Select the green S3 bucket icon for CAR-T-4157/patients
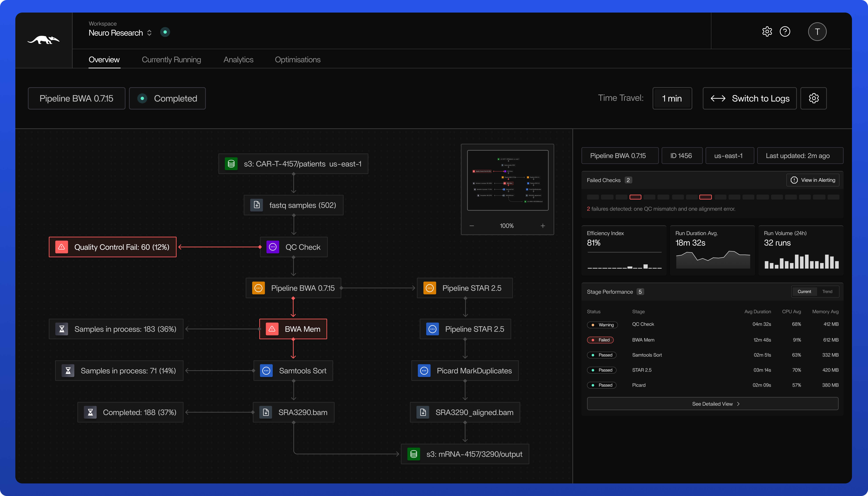The image size is (868, 496). click(231, 164)
